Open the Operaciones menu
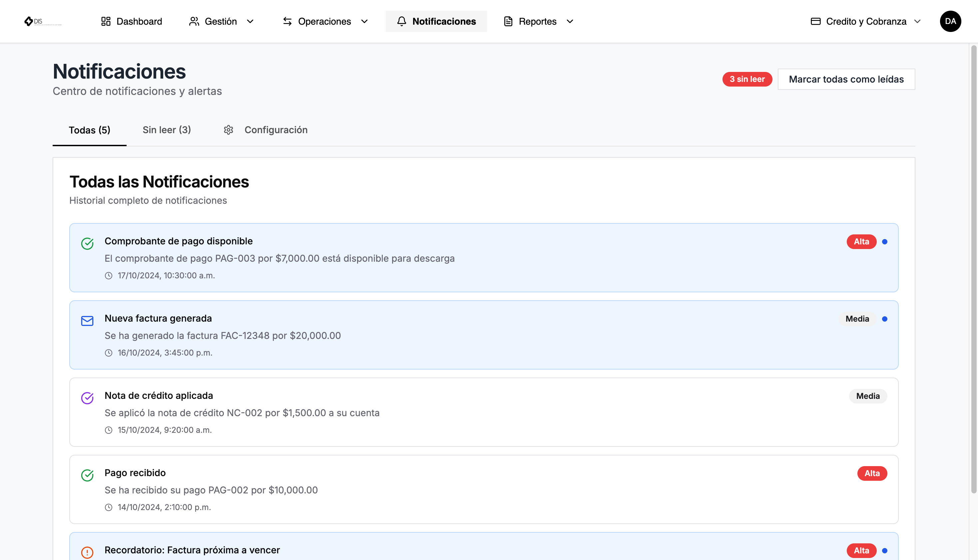This screenshot has height=560, width=978. tap(325, 21)
